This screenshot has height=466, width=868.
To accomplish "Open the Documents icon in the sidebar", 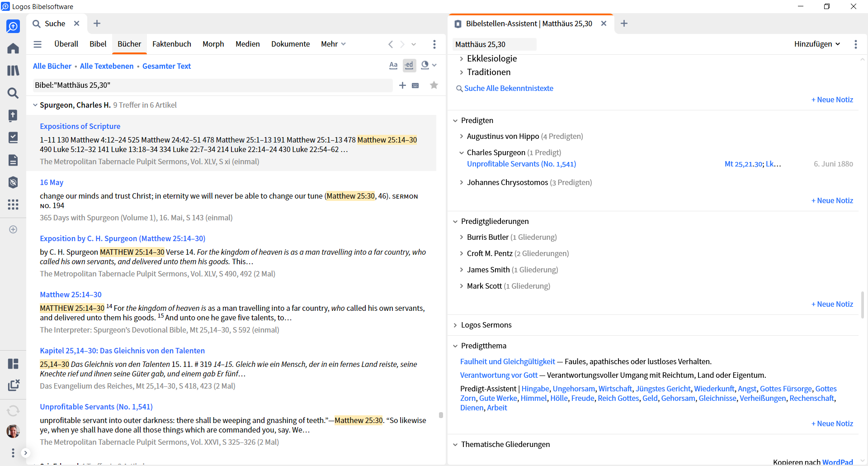I will [x=13, y=160].
